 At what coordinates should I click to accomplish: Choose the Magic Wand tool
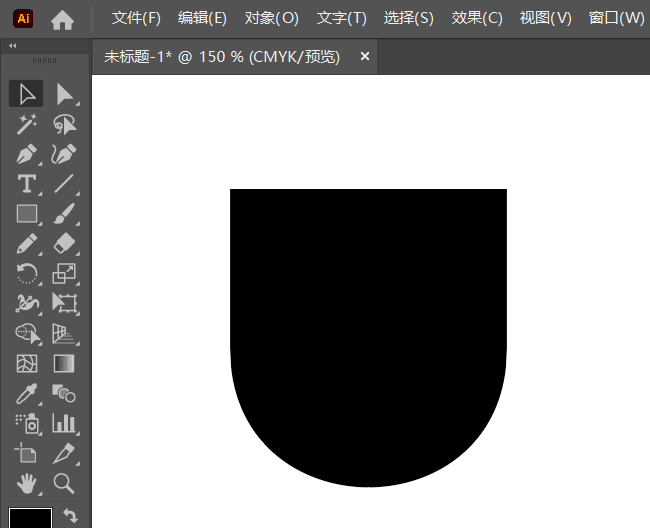click(27, 124)
